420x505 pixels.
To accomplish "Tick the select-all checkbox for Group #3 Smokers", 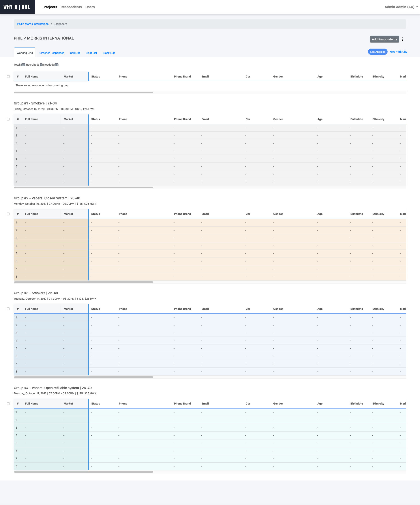I will 8,309.
